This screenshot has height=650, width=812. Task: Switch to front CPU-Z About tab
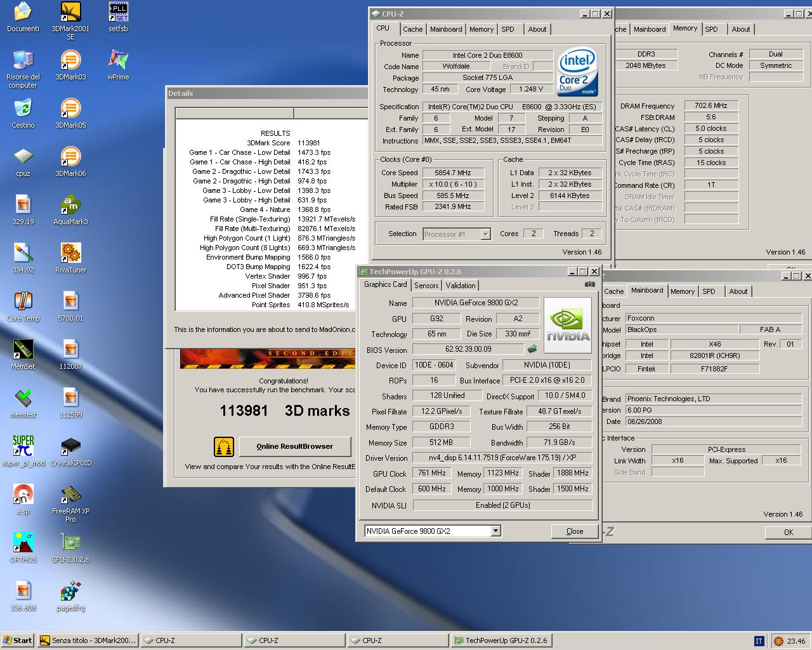pos(537,29)
